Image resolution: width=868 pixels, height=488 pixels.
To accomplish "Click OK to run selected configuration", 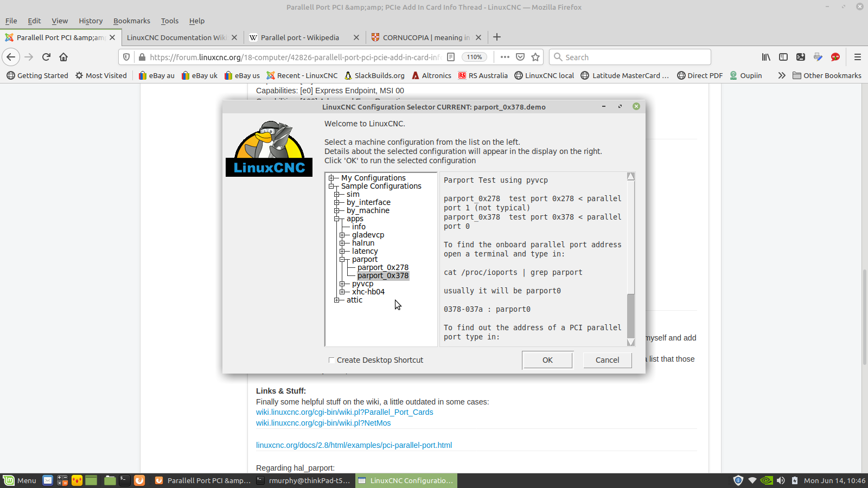I will [x=547, y=360].
